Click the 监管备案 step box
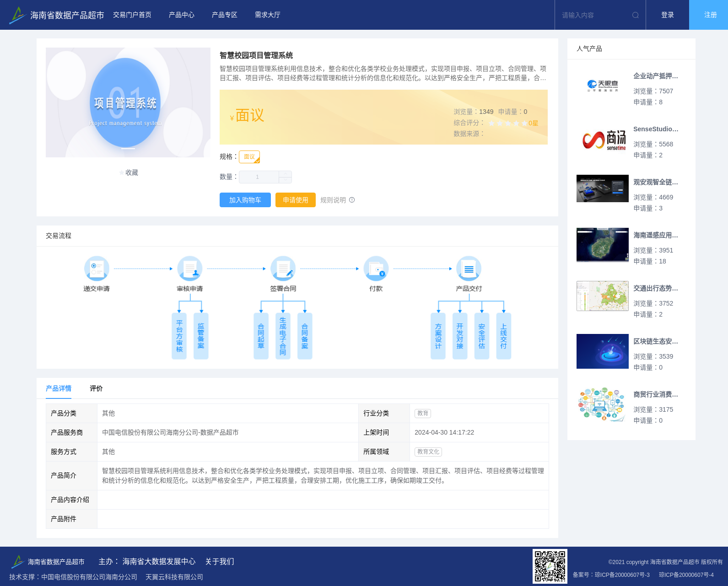The width and height of the screenshot is (728, 586). [201, 336]
